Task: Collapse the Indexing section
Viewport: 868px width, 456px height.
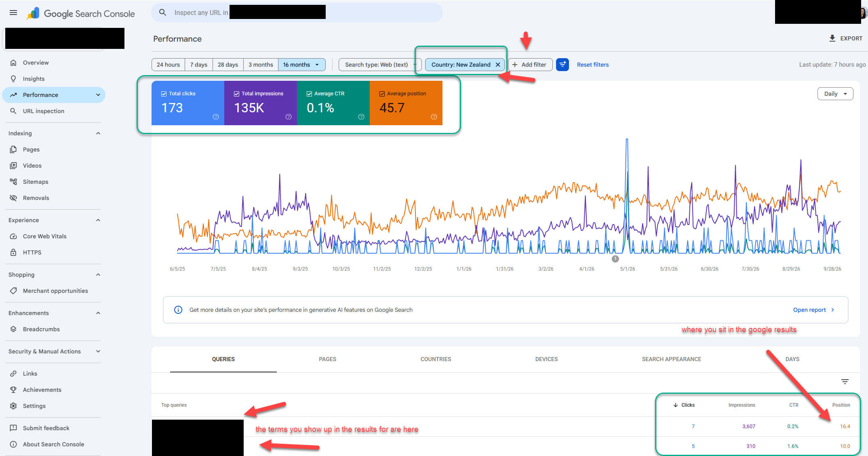Action: click(x=98, y=133)
